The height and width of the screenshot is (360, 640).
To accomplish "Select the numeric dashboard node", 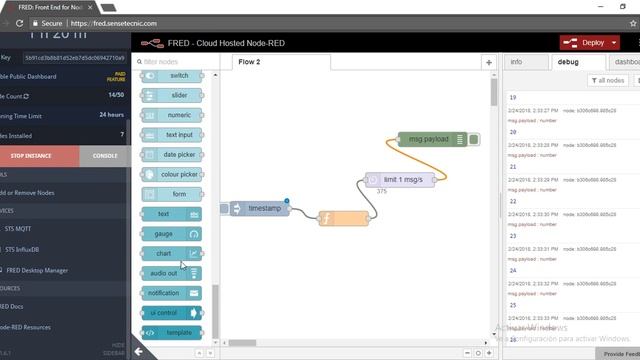I will coord(171,116).
